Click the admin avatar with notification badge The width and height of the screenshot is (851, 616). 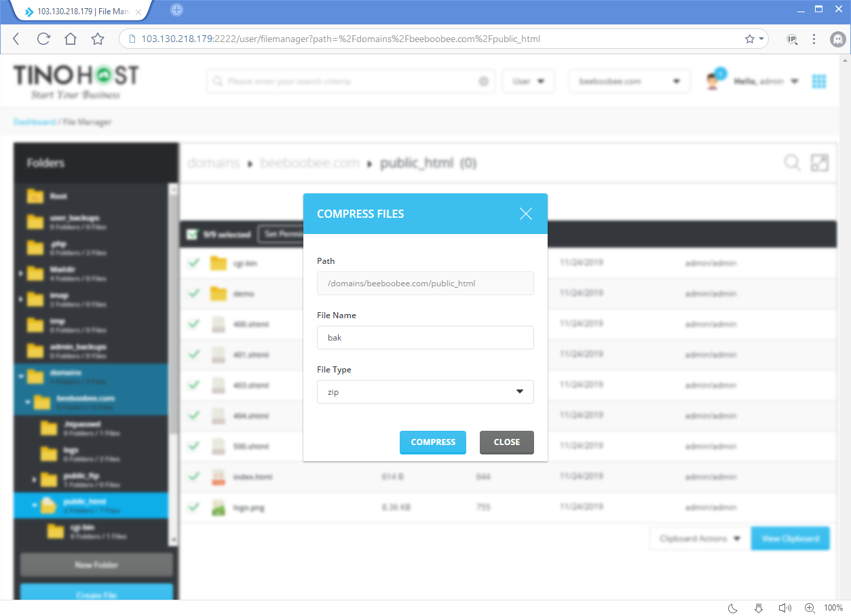point(713,80)
